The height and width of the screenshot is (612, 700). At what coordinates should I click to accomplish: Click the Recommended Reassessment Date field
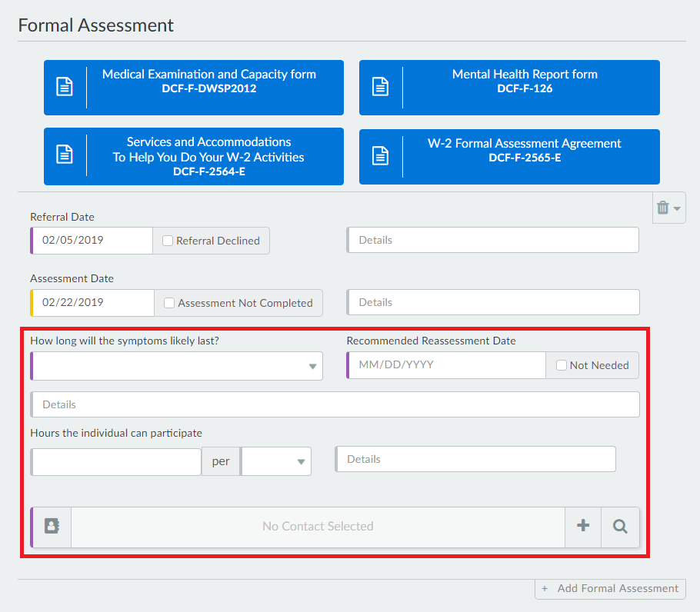click(447, 365)
